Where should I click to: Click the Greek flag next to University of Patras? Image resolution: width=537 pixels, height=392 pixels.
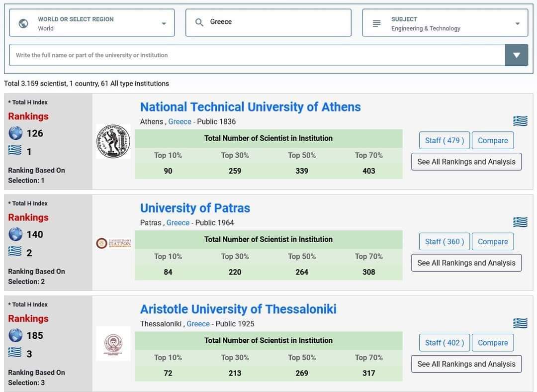pos(520,222)
